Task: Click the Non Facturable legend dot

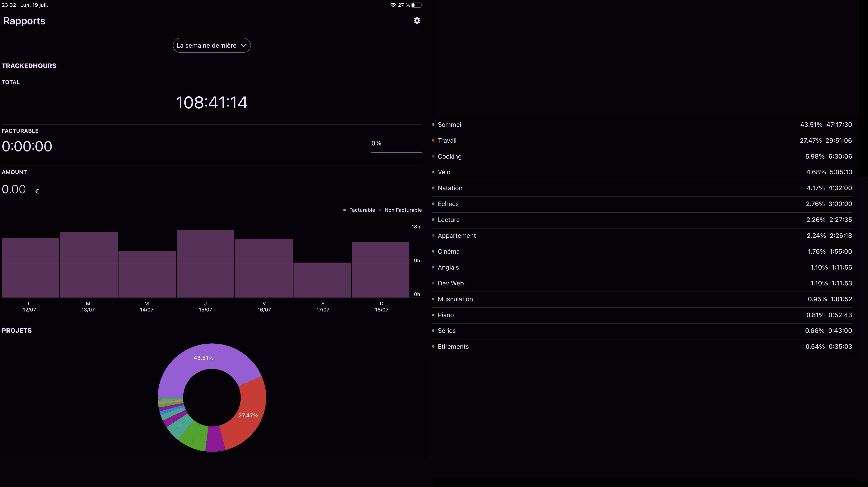Action: point(380,210)
